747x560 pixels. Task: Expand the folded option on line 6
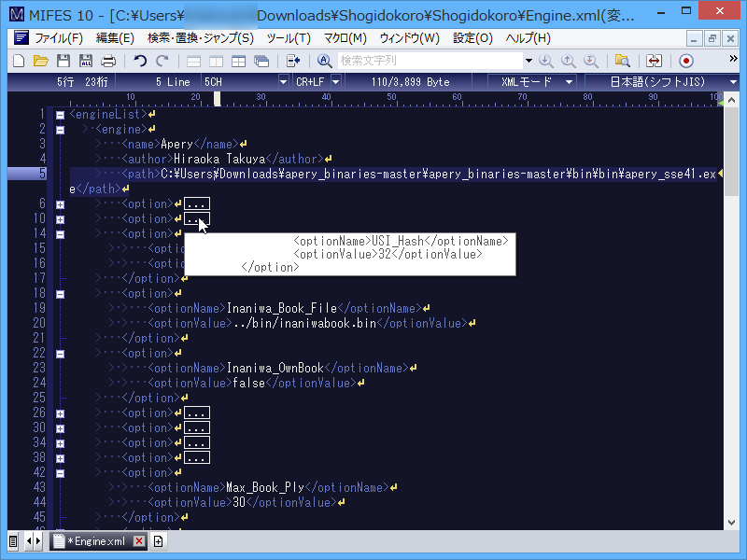click(60, 204)
